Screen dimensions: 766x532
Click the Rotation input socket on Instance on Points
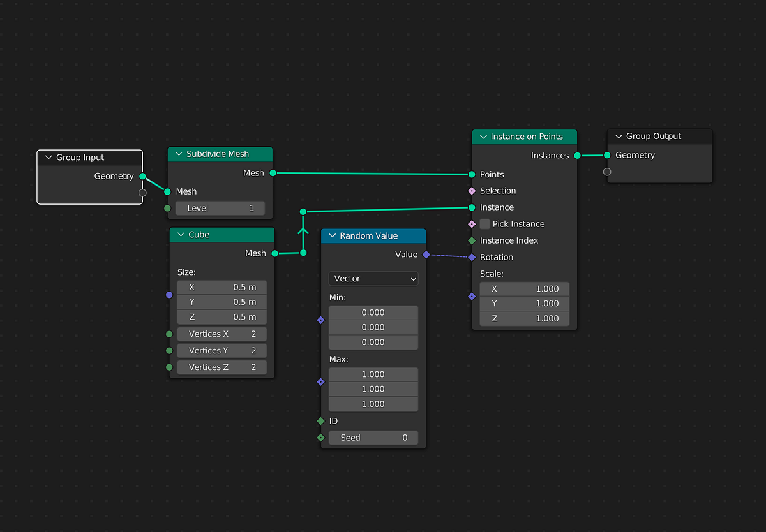pos(471,257)
